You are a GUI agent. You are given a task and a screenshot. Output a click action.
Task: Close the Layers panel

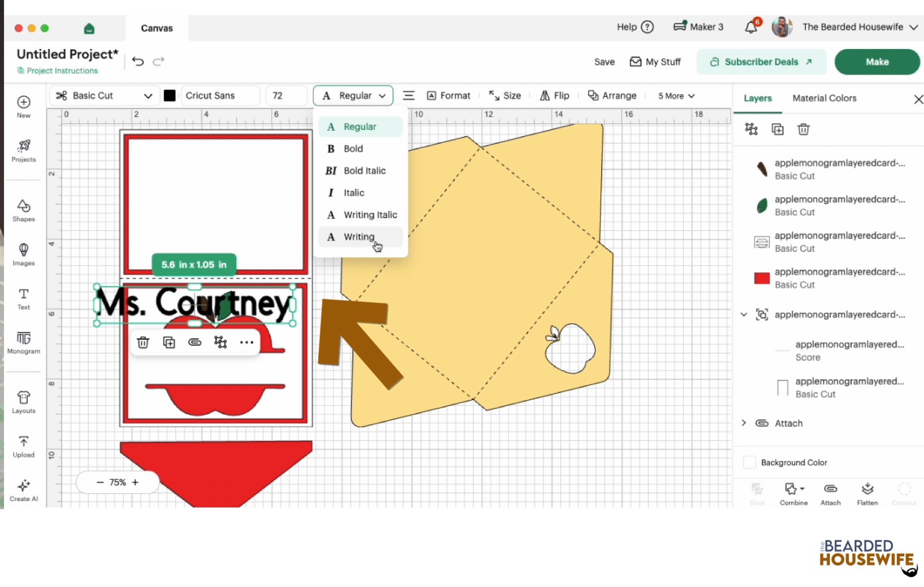(x=918, y=99)
